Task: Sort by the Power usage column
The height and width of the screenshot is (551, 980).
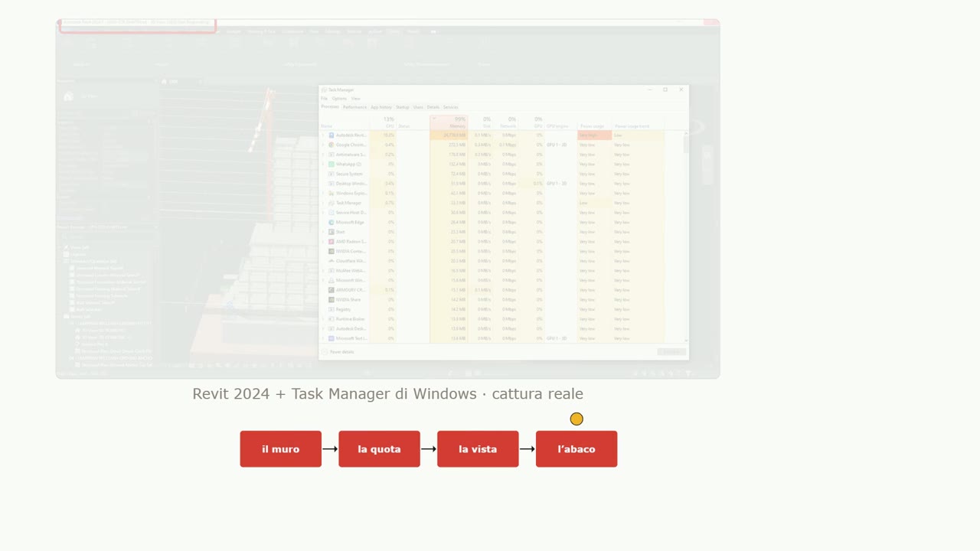Action: click(594, 122)
